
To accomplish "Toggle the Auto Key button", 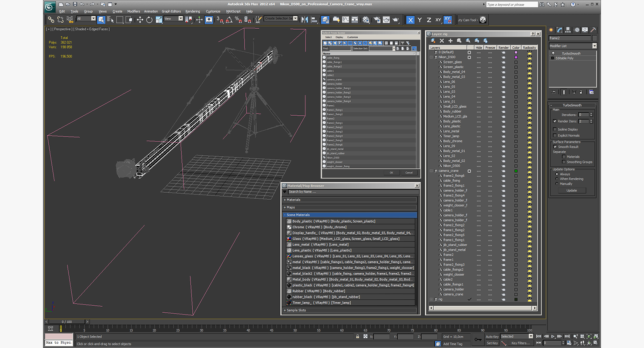I will pos(492,336).
